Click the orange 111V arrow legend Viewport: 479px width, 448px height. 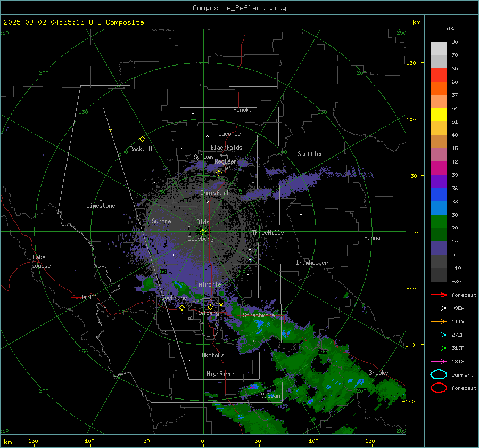pyautogui.click(x=439, y=321)
